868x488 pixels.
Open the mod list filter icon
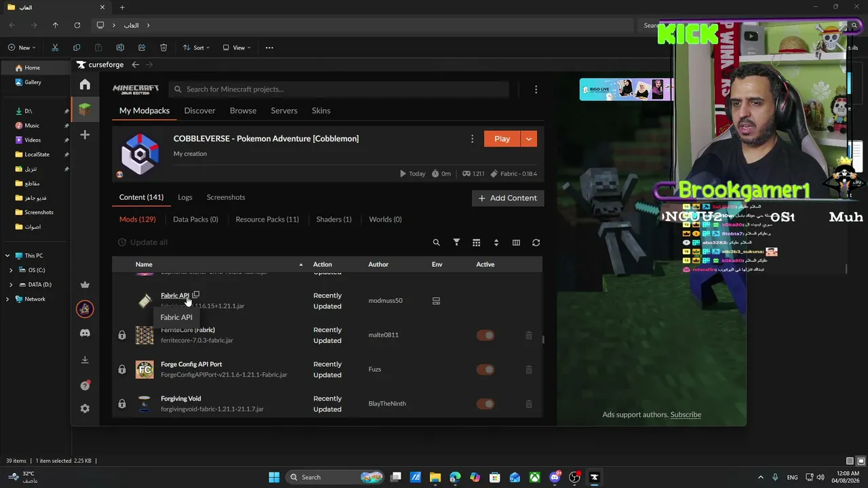click(x=456, y=243)
